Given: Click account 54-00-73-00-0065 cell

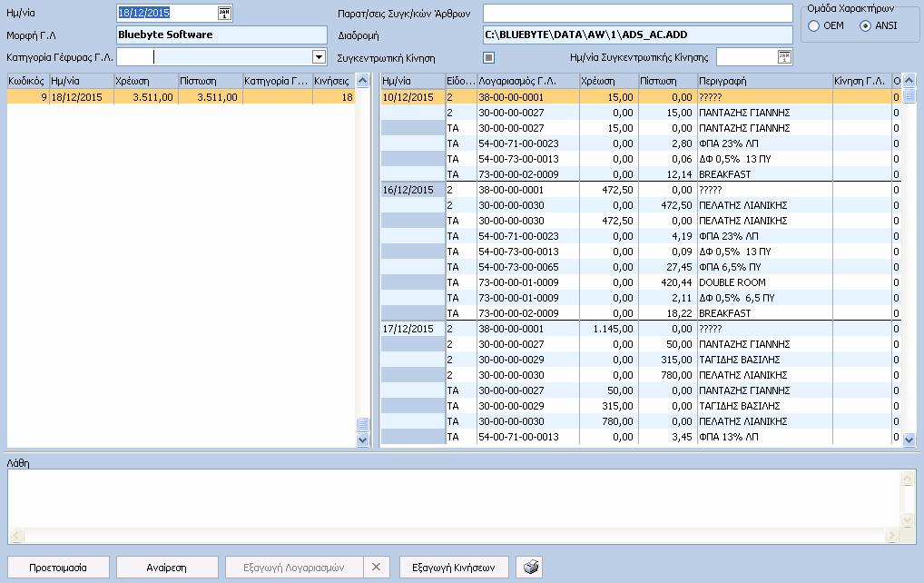Looking at the screenshot, I should [528, 267].
